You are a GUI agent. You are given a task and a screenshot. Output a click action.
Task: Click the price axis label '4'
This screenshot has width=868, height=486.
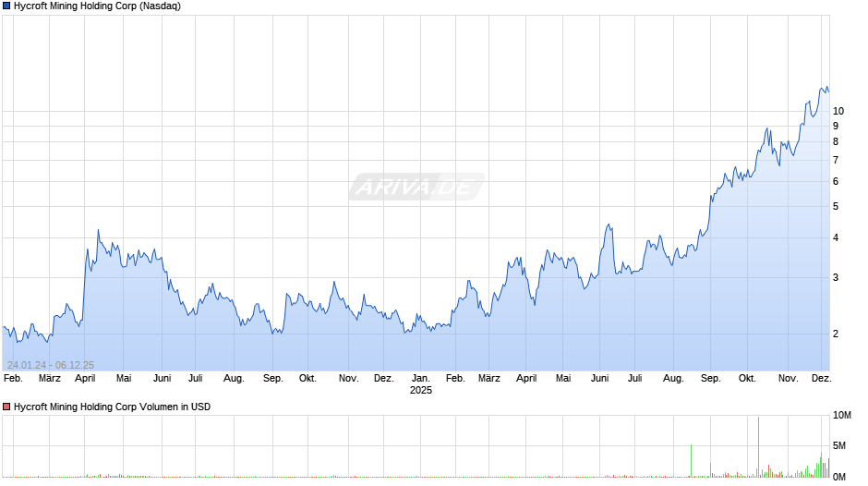tap(836, 237)
